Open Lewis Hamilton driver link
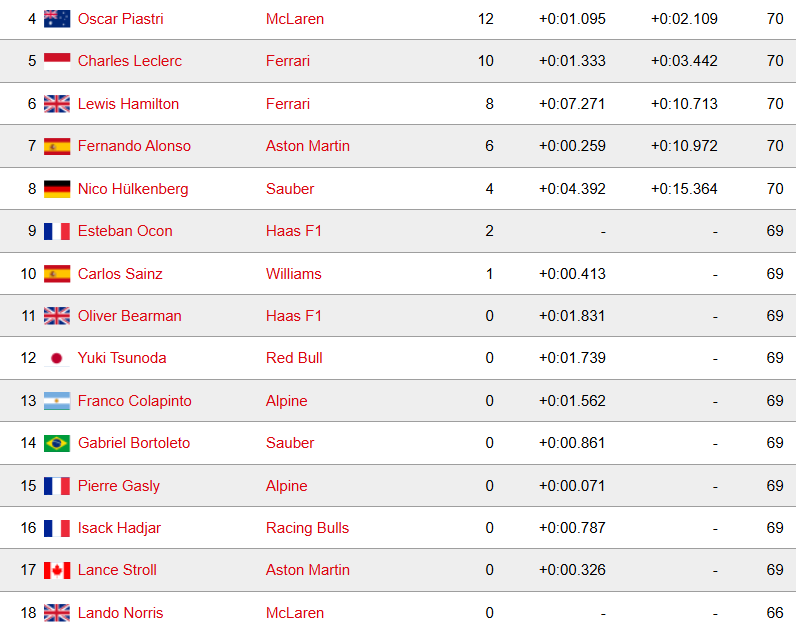 pyautogui.click(x=128, y=104)
